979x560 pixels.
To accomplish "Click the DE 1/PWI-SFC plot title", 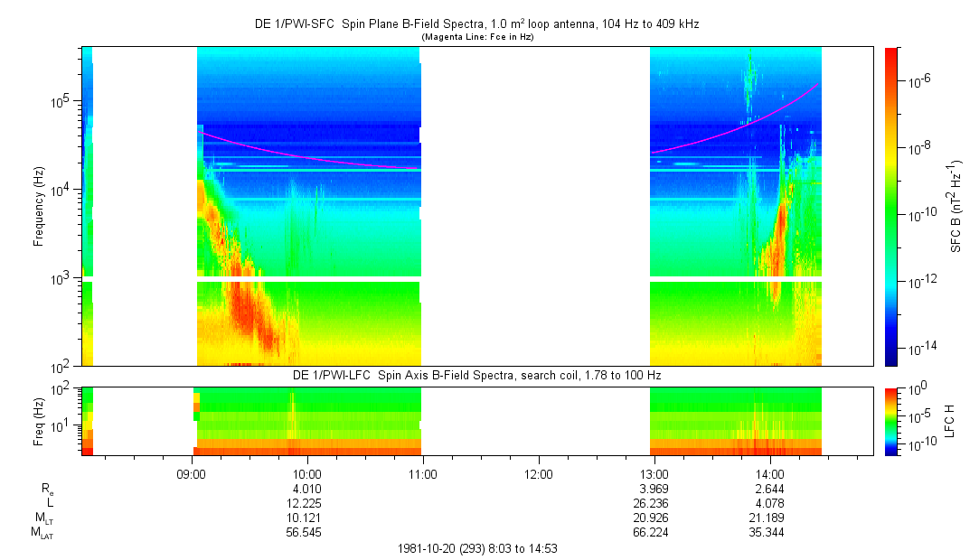I will pos(476,24).
